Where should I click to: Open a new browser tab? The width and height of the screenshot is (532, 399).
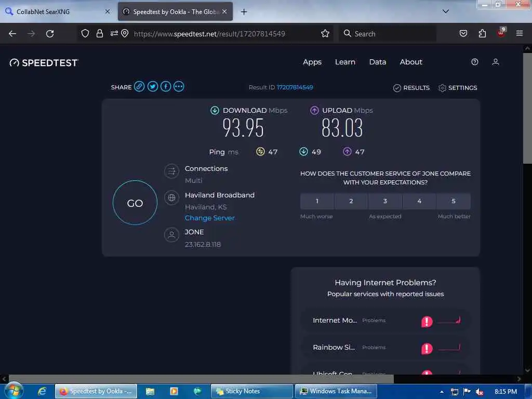click(x=244, y=12)
